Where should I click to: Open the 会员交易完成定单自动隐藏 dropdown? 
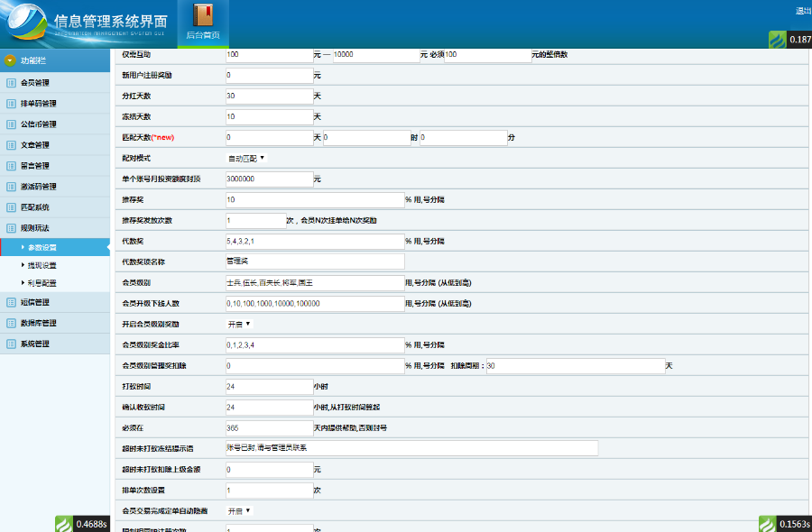point(239,510)
